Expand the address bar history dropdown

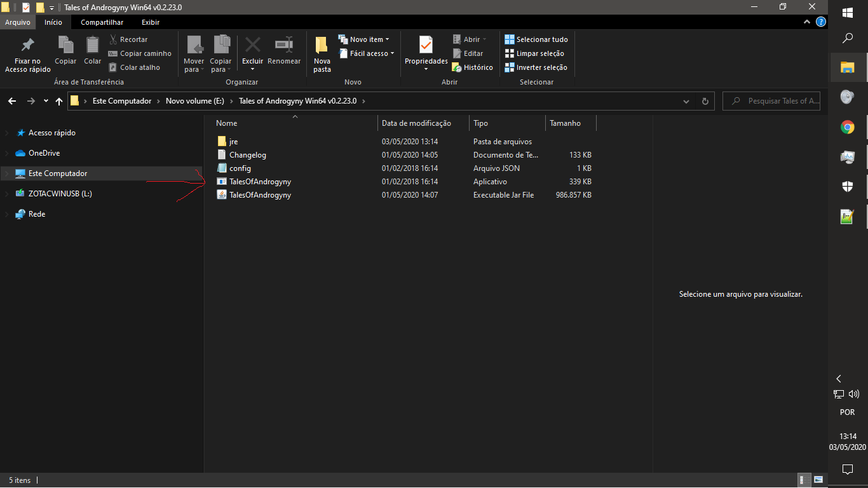click(686, 101)
